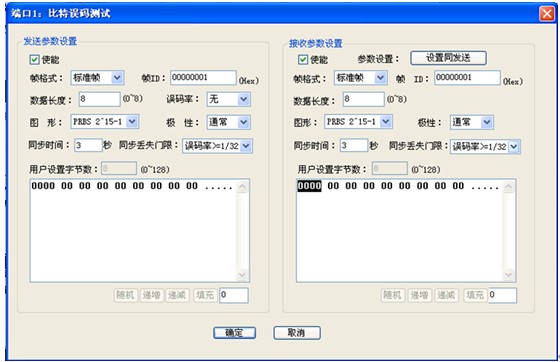560x362 pixels.
Task: Click 取消 button
Action: pos(297,333)
